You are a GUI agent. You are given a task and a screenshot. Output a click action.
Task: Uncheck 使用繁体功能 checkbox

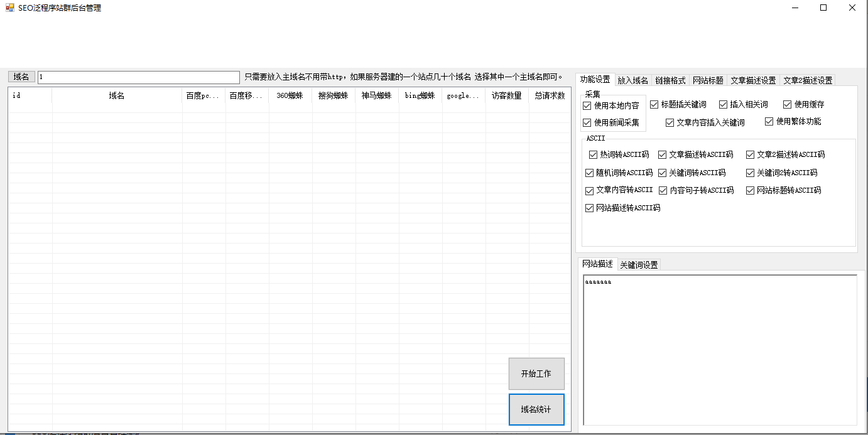coord(769,121)
